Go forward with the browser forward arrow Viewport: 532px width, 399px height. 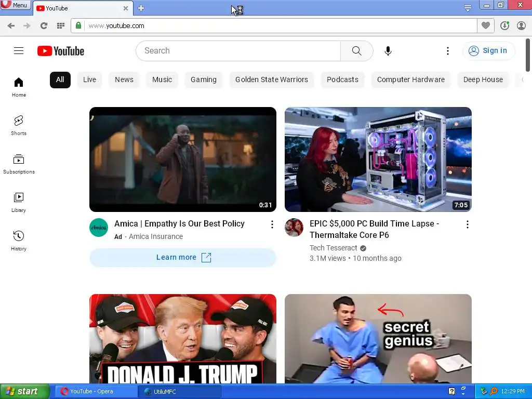pos(27,26)
